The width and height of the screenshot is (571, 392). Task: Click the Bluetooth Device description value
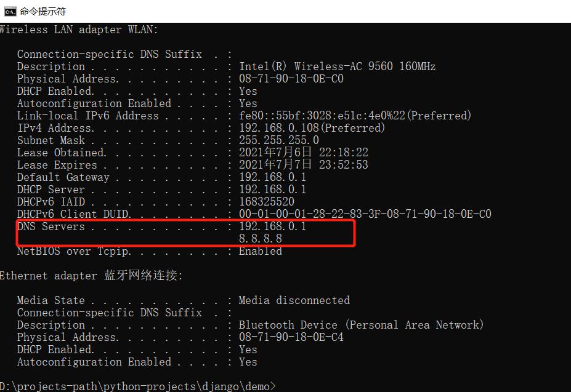[361, 325]
